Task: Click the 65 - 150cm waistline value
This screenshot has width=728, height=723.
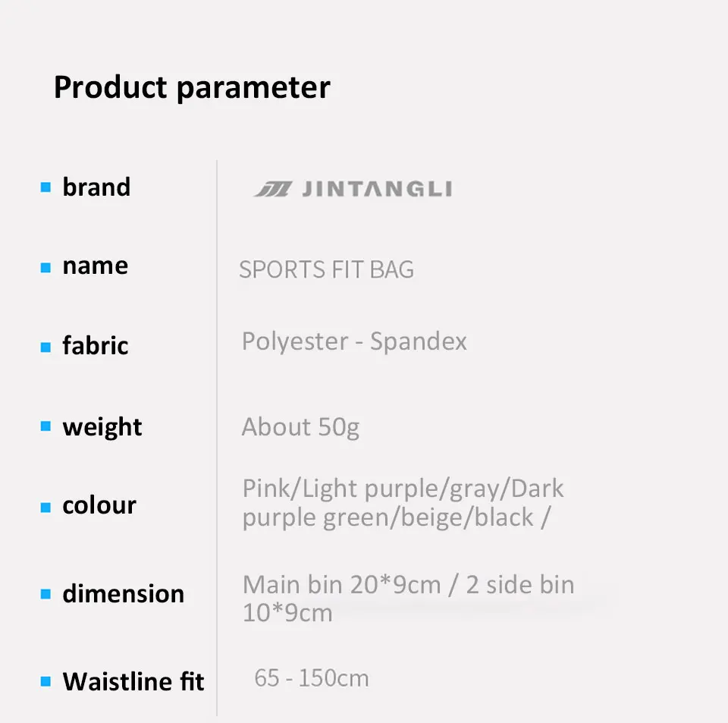Action: click(312, 678)
